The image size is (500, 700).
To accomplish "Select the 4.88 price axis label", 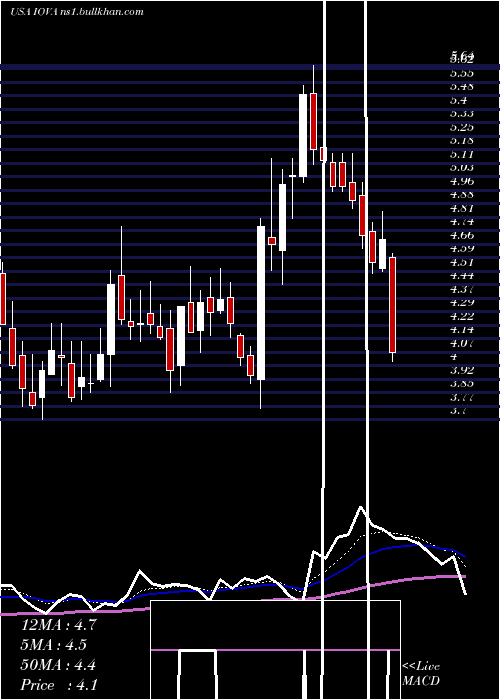I will pos(462,194).
